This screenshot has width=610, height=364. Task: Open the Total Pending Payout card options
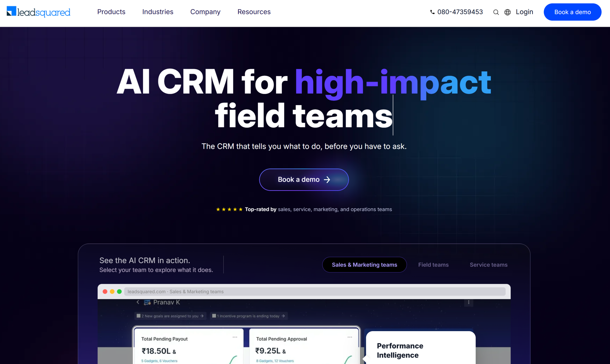pos(235,337)
